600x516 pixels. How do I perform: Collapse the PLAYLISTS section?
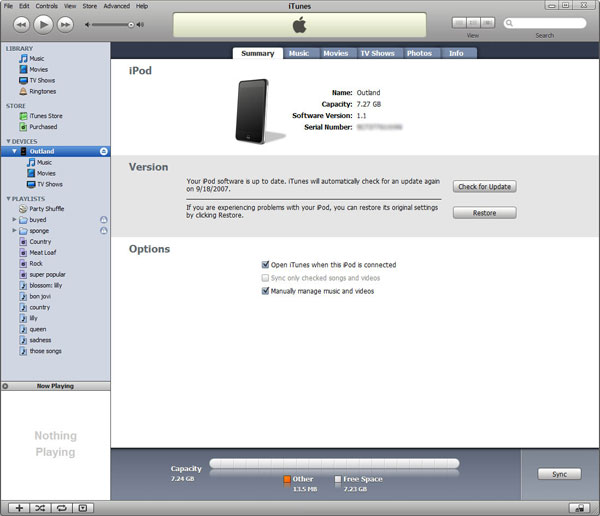[8, 198]
